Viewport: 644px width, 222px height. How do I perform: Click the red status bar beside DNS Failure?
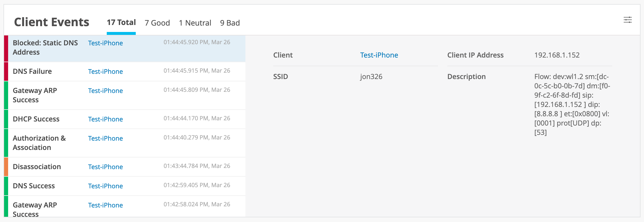[x=6, y=71]
